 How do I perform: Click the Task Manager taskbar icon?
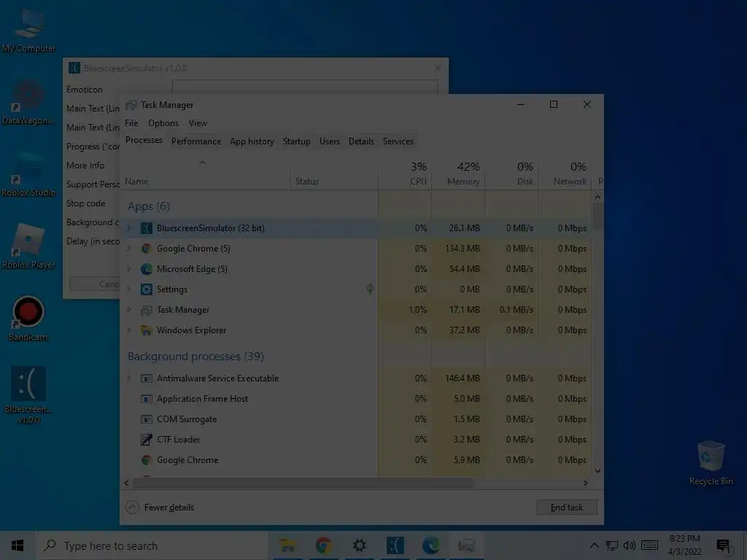click(x=466, y=545)
